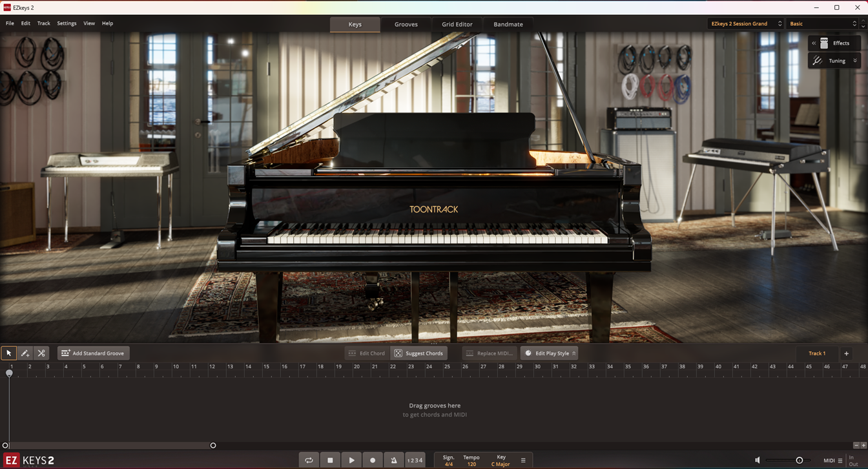
Task: Close the EZkeys 2 window
Action: (857, 8)
